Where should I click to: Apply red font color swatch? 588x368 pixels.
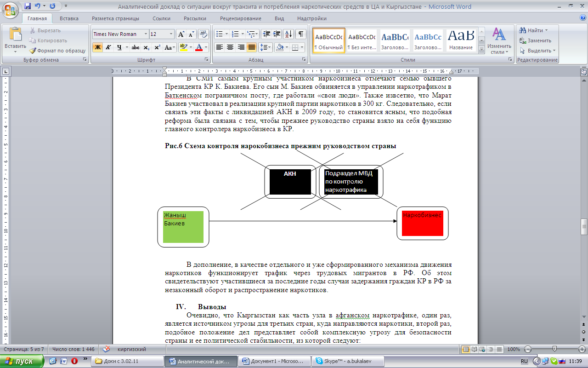pyautogui.click(x=198, y=47)
